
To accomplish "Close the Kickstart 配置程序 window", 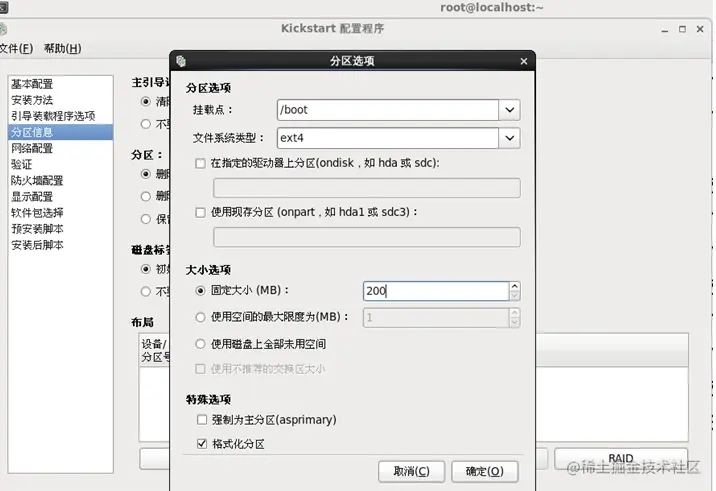I will point(700,29).
